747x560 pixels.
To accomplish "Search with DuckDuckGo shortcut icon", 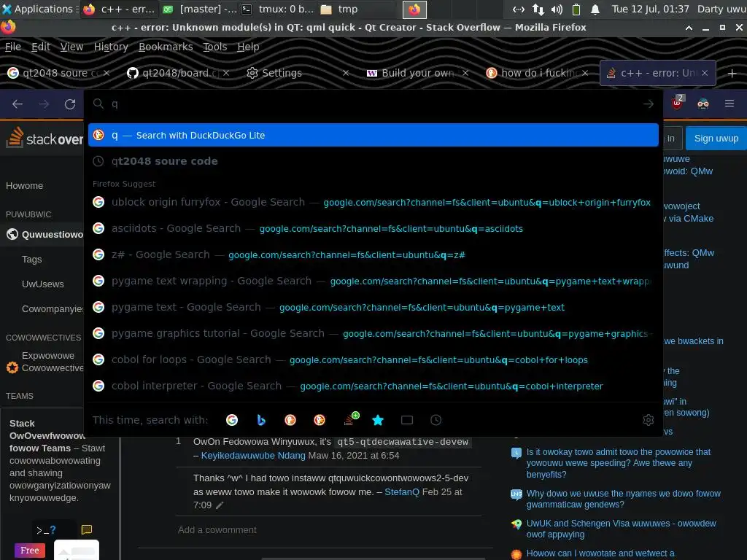I will click(290, 420).
